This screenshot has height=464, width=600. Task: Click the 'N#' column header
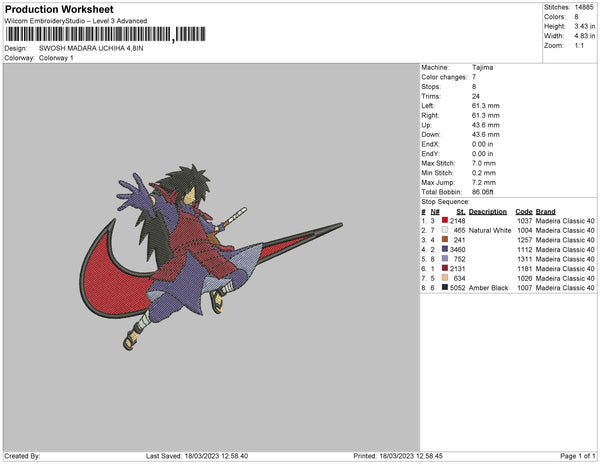[435, 212]
